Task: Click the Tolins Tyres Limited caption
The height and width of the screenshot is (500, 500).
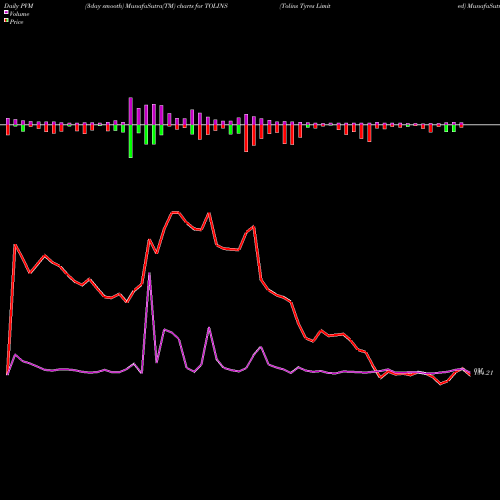Action: [305, 6]
